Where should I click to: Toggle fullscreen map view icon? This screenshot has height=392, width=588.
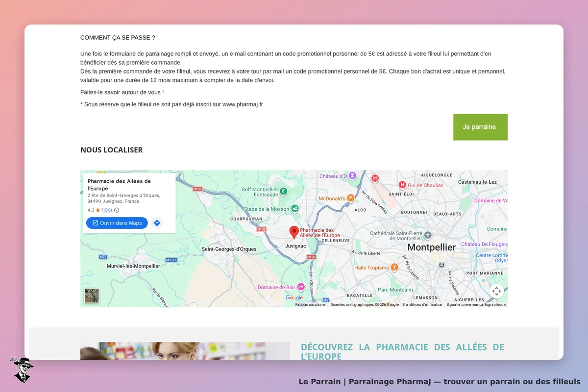(496, 291)
